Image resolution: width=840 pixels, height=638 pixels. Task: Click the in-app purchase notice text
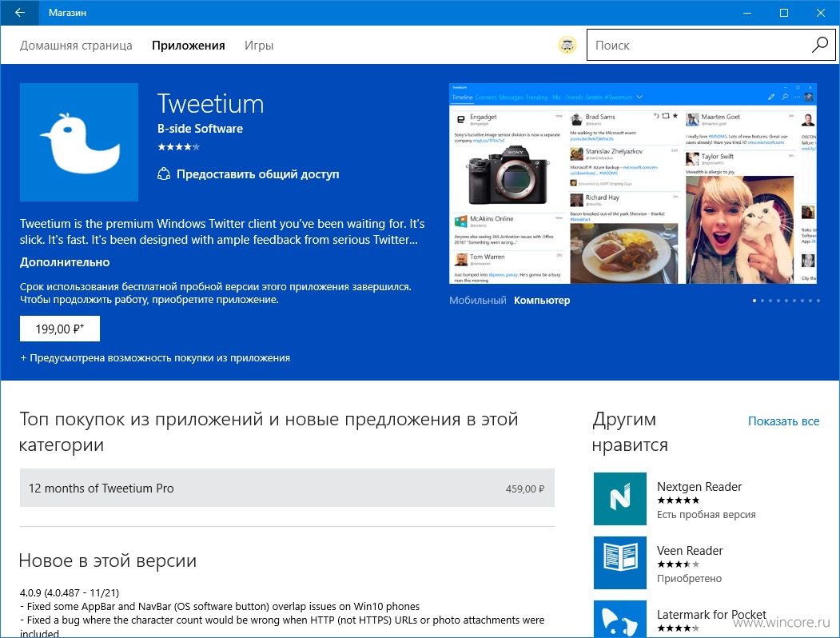[155, 358]
